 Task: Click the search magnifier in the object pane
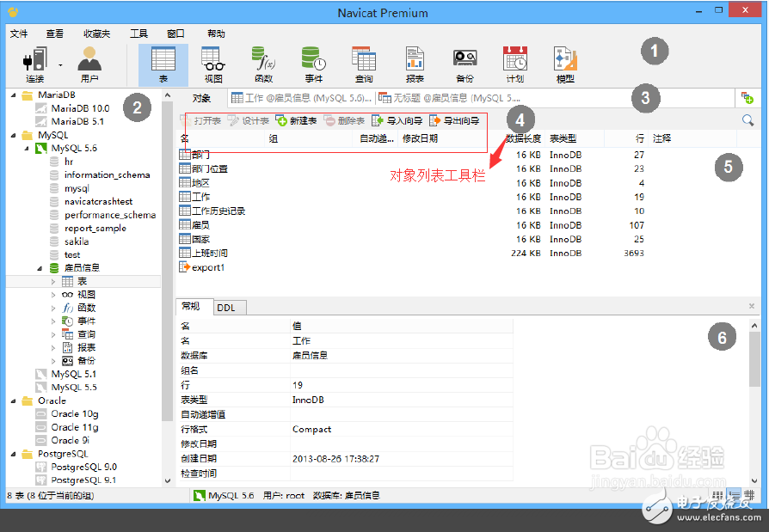pos(747,120)
